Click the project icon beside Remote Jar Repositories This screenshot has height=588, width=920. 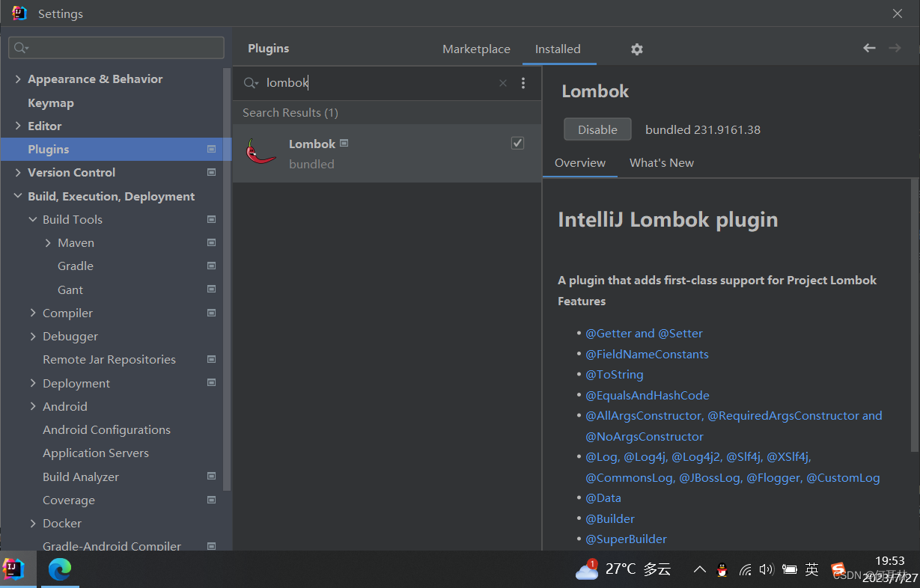(212, 360)
